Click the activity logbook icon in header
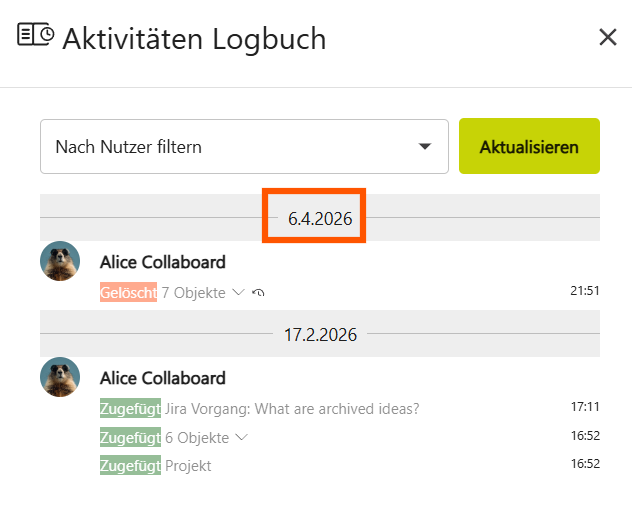 click(36, 36)
